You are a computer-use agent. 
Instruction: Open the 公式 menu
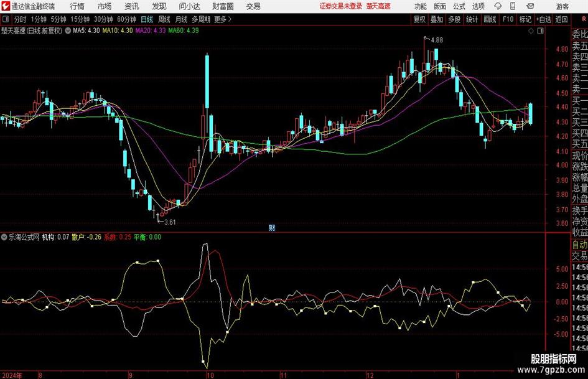pos(459,6)
